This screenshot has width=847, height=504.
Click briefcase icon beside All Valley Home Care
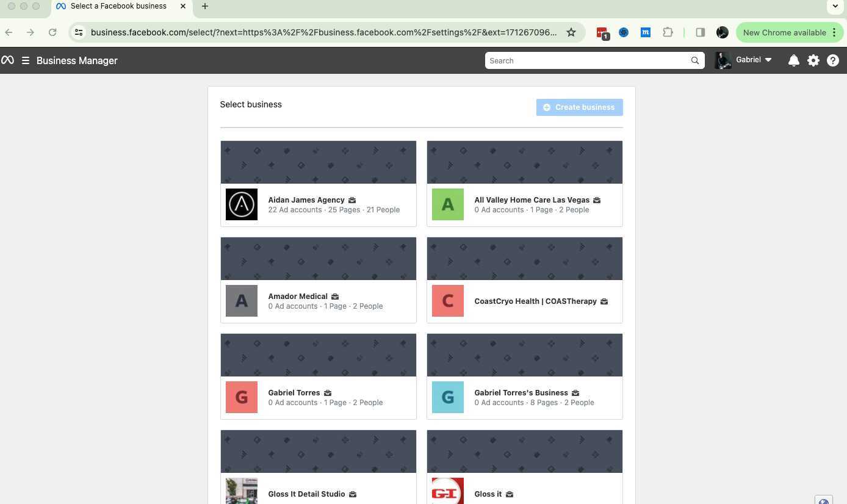click(x=597, y=200)
